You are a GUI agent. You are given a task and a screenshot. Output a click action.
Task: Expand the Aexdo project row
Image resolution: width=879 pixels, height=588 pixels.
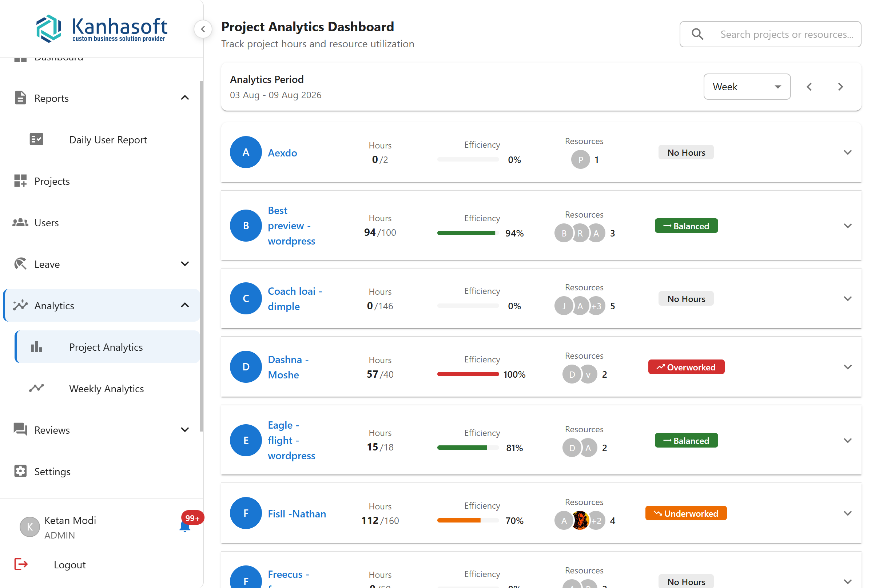[x=847, y=152]
